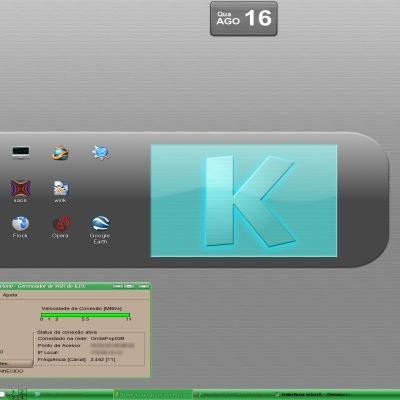Launch the xaos fractal icon
This screenshot has width=400, height=400.
click(x=20, y=191)
